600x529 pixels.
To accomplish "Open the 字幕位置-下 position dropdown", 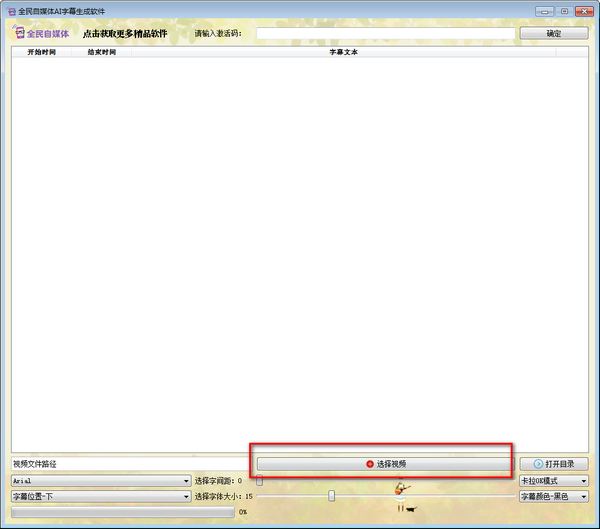I will coord(100,496).
